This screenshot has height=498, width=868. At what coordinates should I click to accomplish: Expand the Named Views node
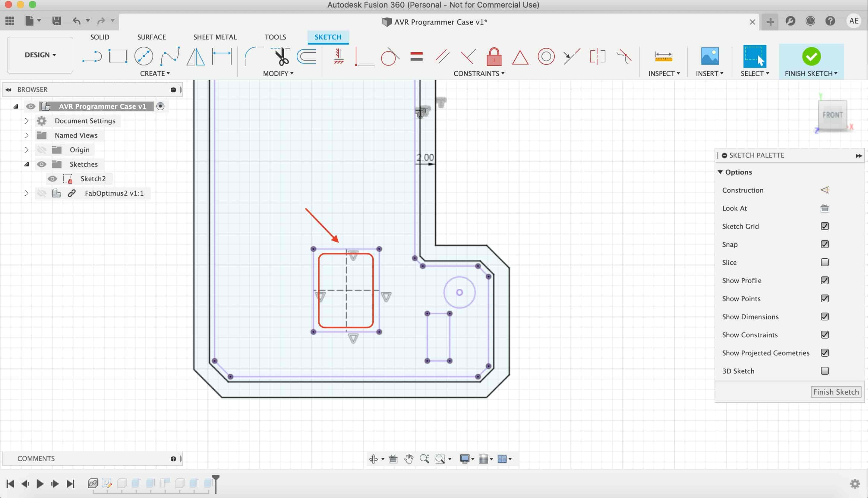(26, 135)
